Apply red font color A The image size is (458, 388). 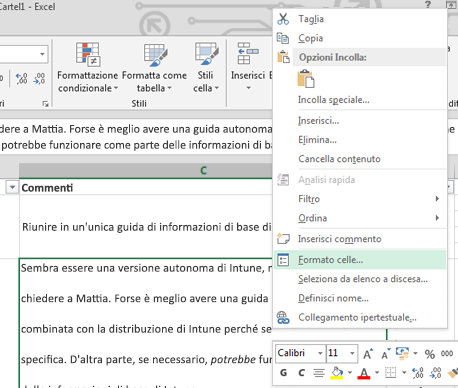tap(364, 373)
